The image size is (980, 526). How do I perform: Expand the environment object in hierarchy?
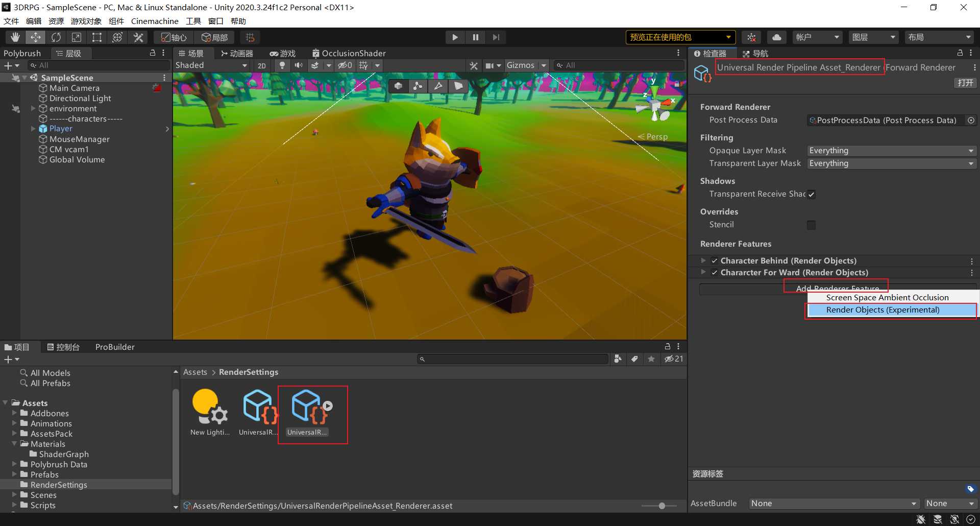coord(33,108)
